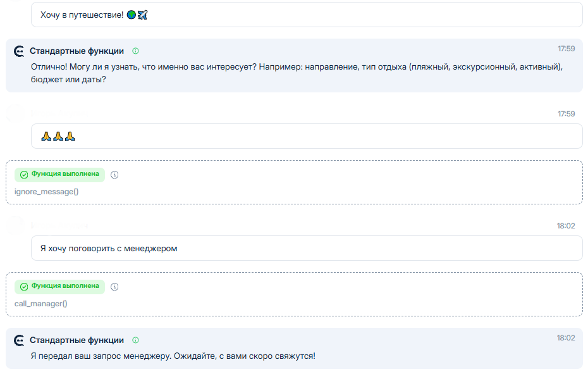Click the ignore_message() function name
The height and width of the screenshot is (374, 588).
point(46,191)
